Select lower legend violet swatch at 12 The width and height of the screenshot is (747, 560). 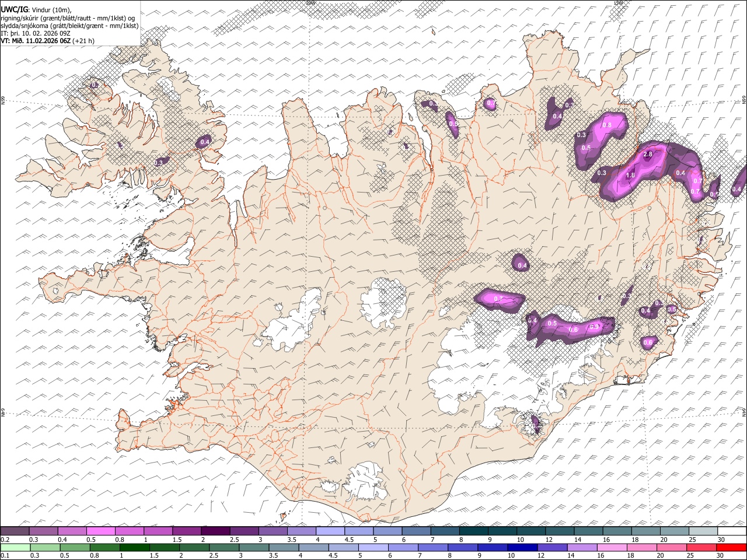[552, 547]
